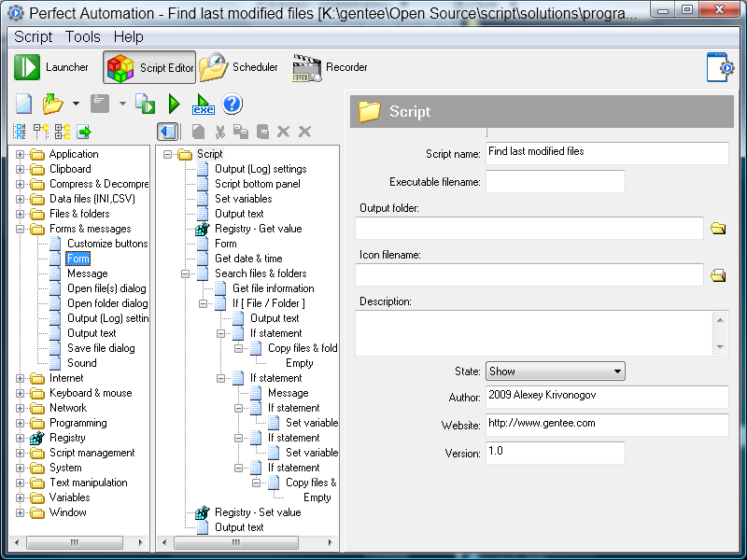Open the Tools menu

click(82, 36)
